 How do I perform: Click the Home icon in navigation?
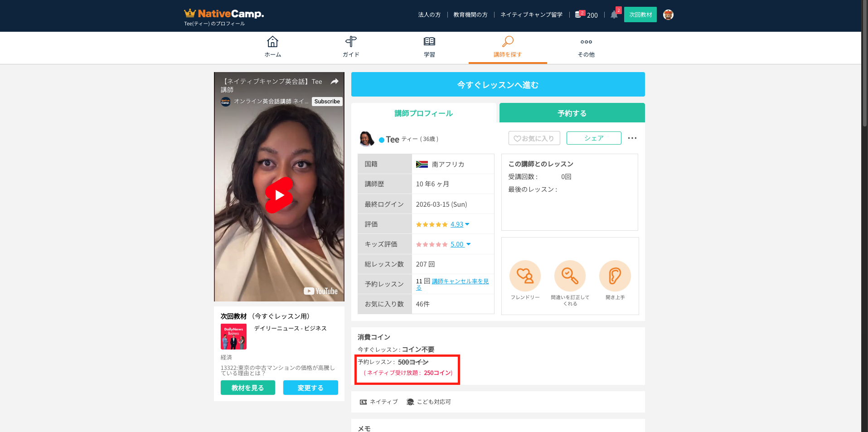point(272,42)
